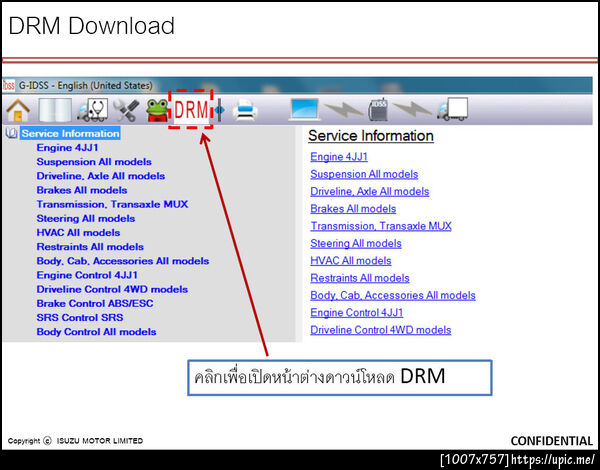Open the Engine Control 4JJ1 link
This screenshot has height=470, width=600.
tap(357, 313)
